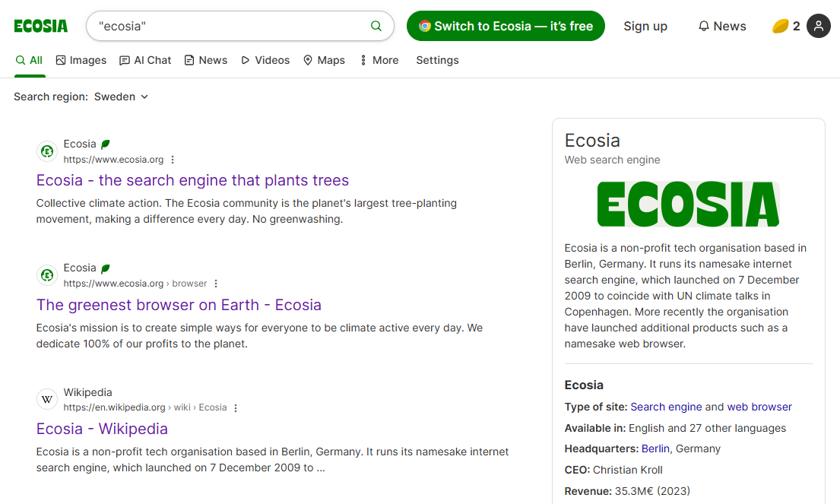The image size is (840, 504).
Task: Open Videos search via the play icon
Action: click(246, 59)
